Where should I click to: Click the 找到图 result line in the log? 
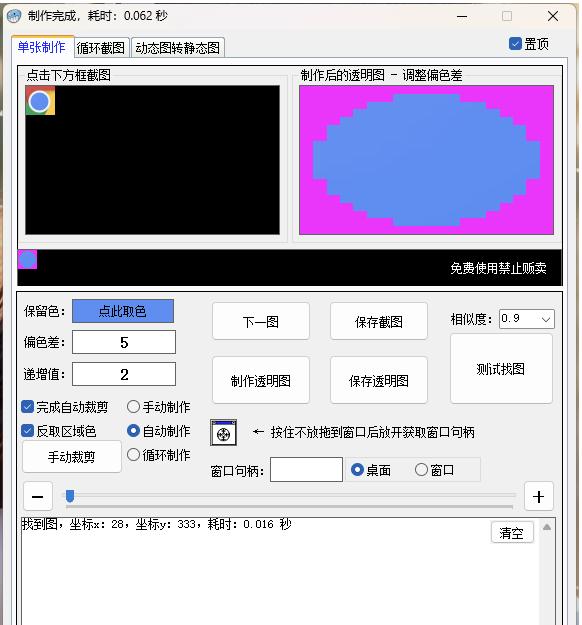(156, 524)
